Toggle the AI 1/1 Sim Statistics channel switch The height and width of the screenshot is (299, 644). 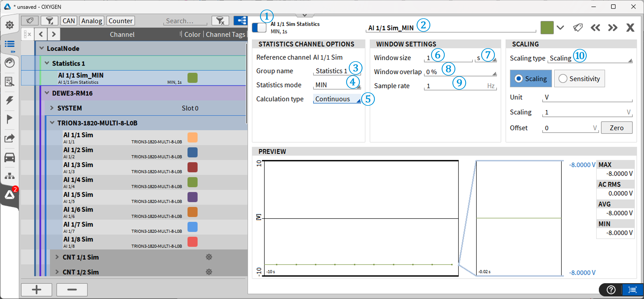pos(259,28)
